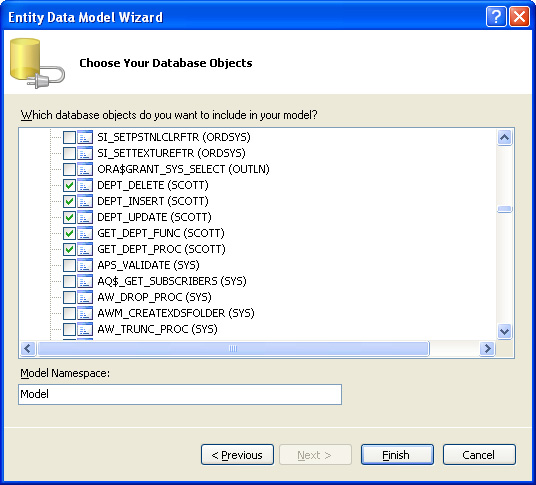Viewport: 536px width, 485px height.
Task: Select the DEPT_UPDATE (SCOTT) item
Action: 154,217
